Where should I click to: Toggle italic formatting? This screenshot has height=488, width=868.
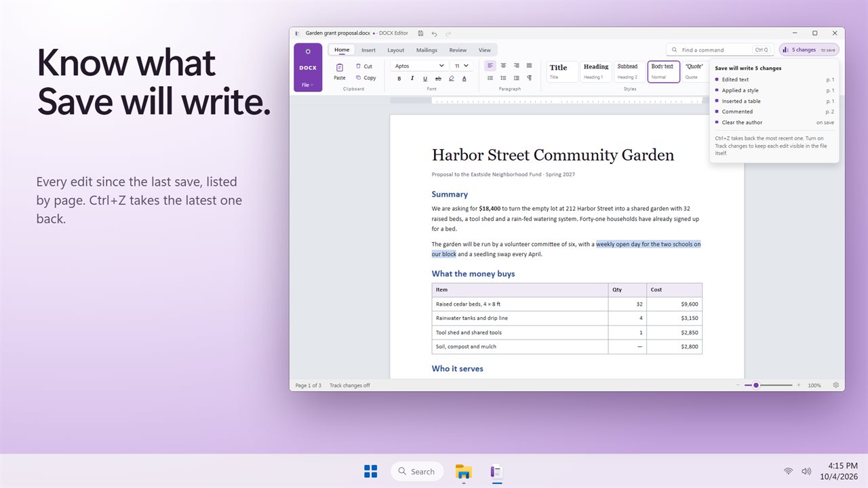[x=412, y=79]
